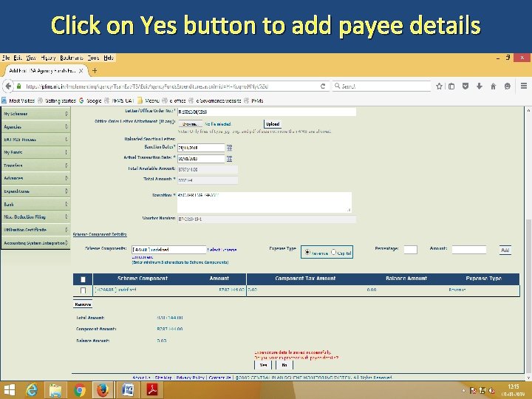Open downloads arrow icon

coord(480,86)
